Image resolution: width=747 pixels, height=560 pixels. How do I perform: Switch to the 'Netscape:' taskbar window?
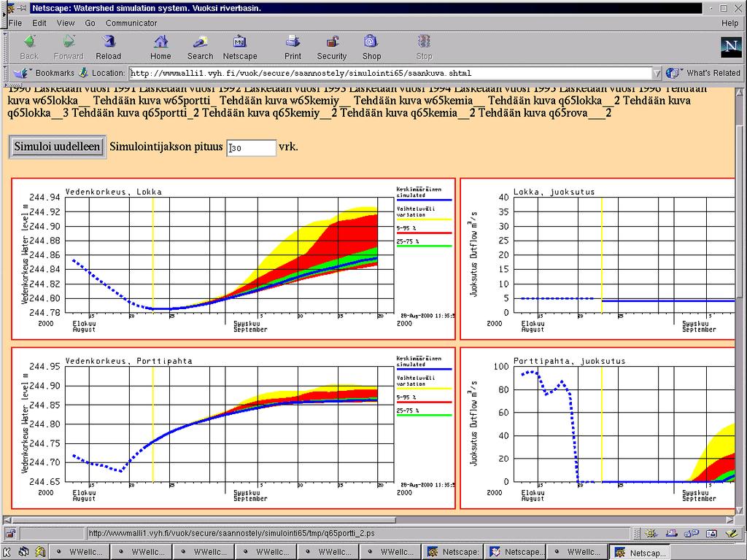[x=453, y=553]
